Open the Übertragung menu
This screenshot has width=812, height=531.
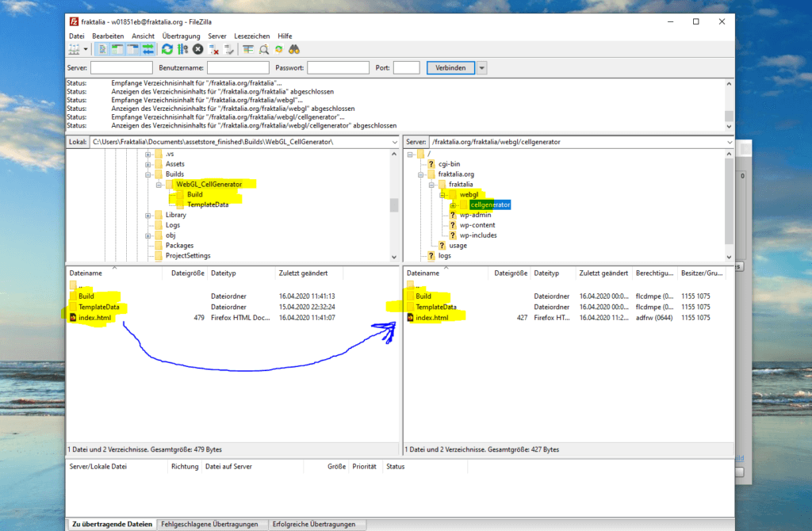[x=180, y=36]
